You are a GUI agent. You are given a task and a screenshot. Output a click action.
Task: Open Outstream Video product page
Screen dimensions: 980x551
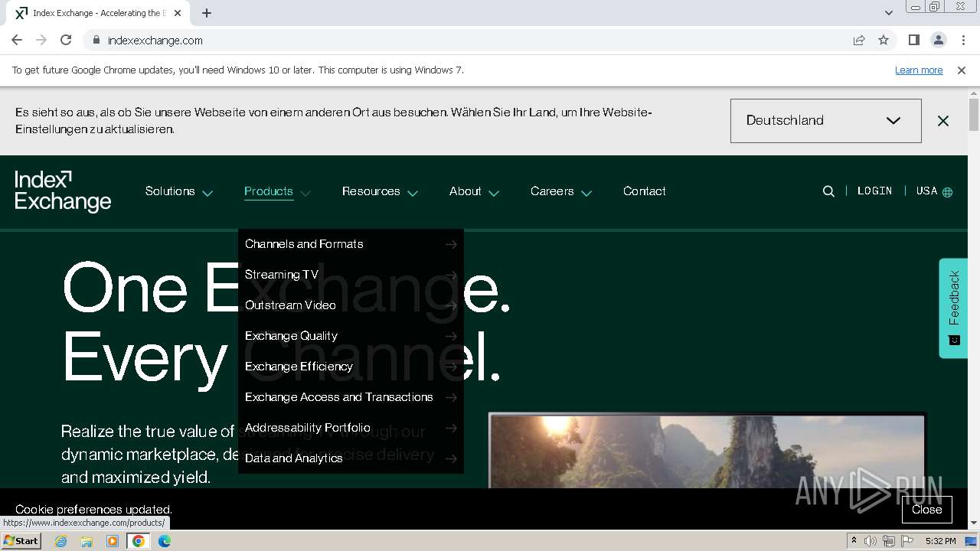coord(290,305)
